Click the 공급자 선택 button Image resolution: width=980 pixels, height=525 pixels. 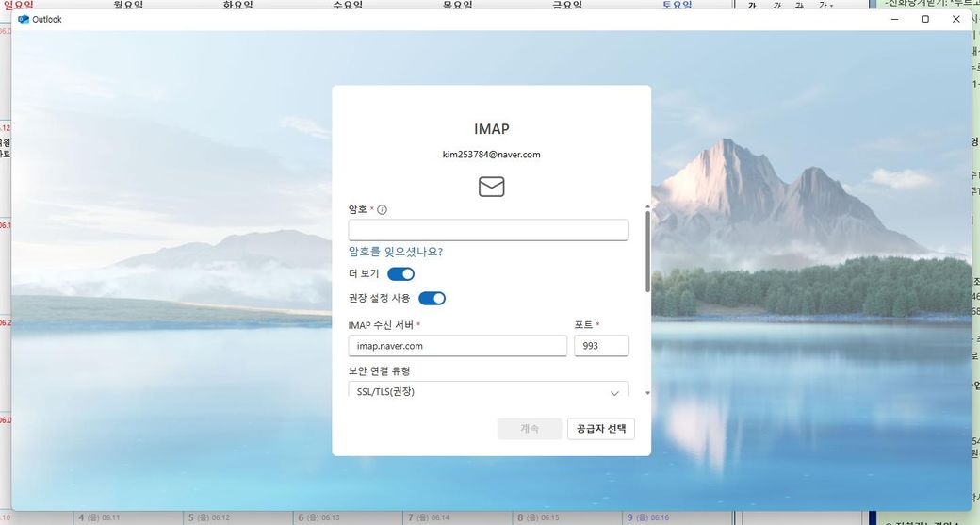tap(600, 429)
